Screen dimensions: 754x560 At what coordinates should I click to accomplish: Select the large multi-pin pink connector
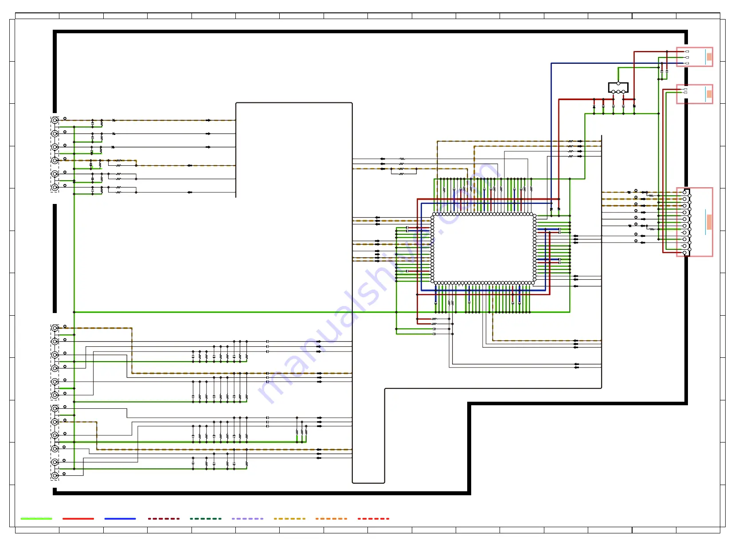(695, 222)
